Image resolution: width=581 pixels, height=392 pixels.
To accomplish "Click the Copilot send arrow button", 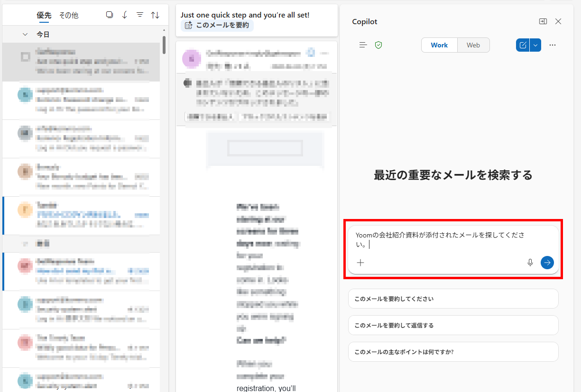I will tap(547, 262).
